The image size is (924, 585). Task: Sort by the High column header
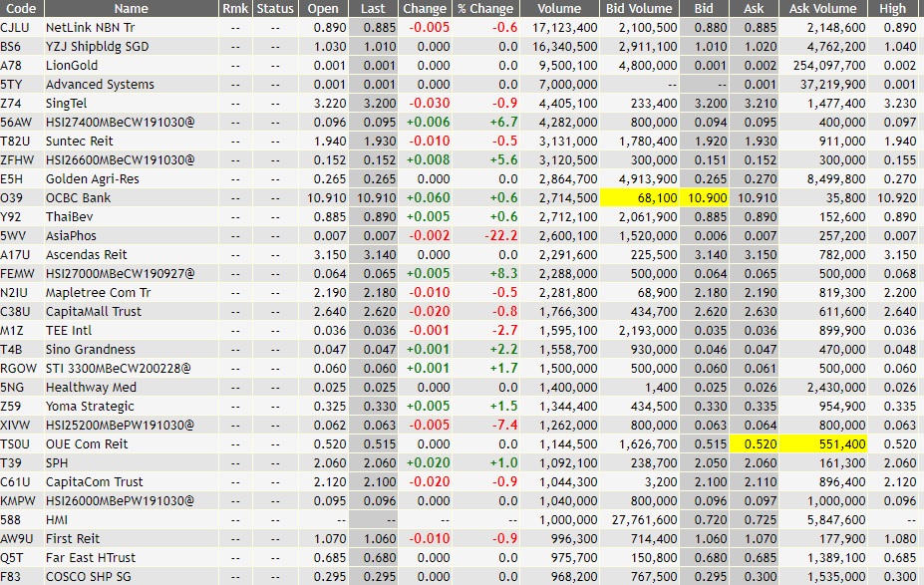[x=893, y=8]
